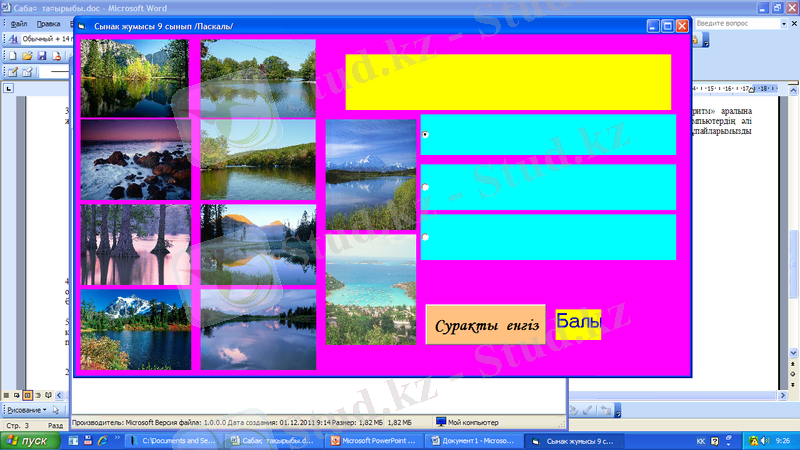The height and width of the screenshot is (450, 800).
Task: Open the Правка menu
Action: (47, 22)
